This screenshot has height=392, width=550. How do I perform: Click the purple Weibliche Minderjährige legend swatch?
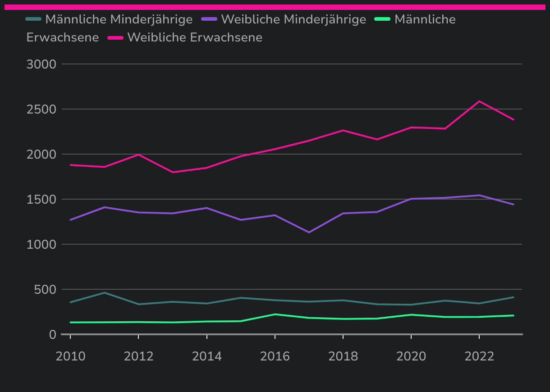(x=210, y=19)
